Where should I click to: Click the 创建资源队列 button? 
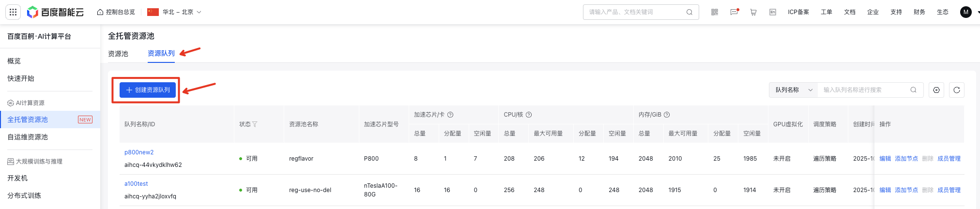[x=148, y=90]
